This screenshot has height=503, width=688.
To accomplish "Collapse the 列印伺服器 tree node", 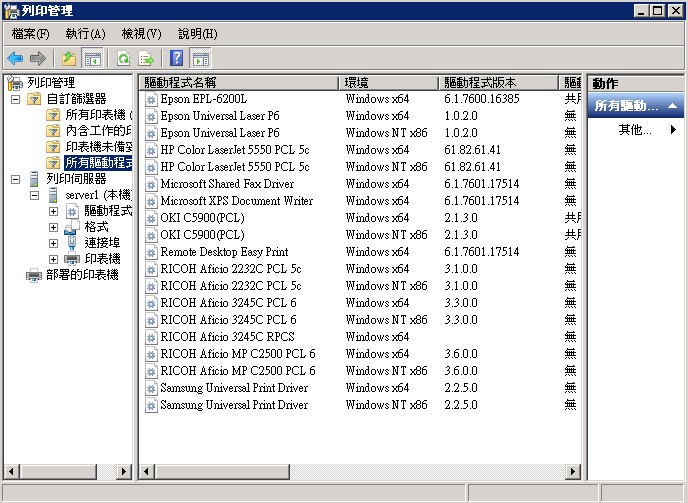I will (15, 179).
